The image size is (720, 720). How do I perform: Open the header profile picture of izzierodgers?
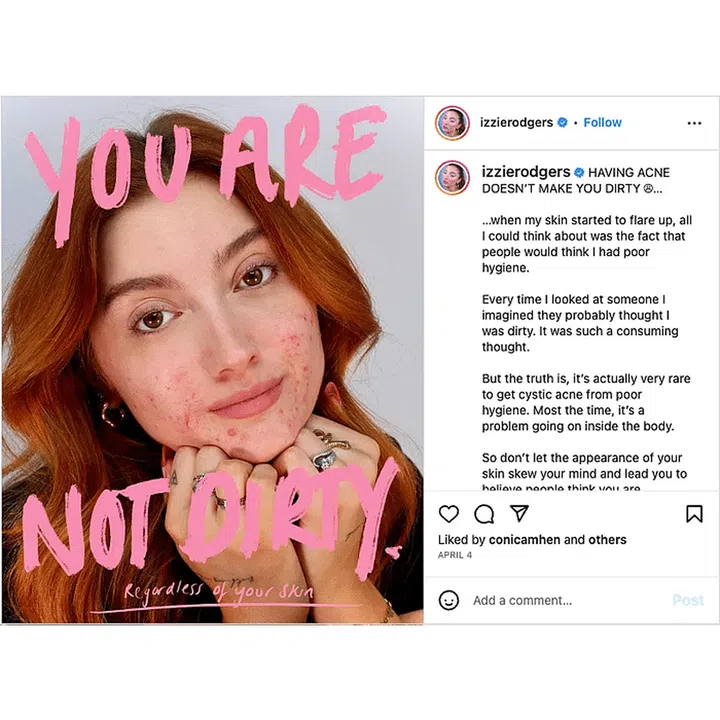(452, 123)
